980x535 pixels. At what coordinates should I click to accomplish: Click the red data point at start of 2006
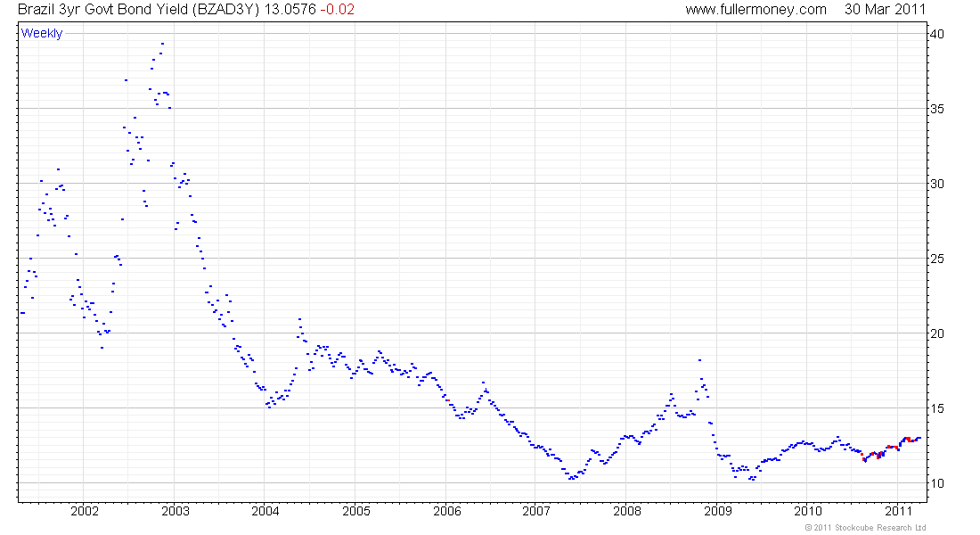point(447,400)
